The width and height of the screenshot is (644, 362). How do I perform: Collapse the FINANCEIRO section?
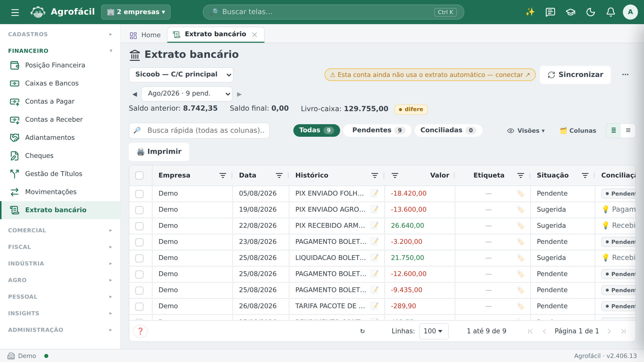point(60,51)
